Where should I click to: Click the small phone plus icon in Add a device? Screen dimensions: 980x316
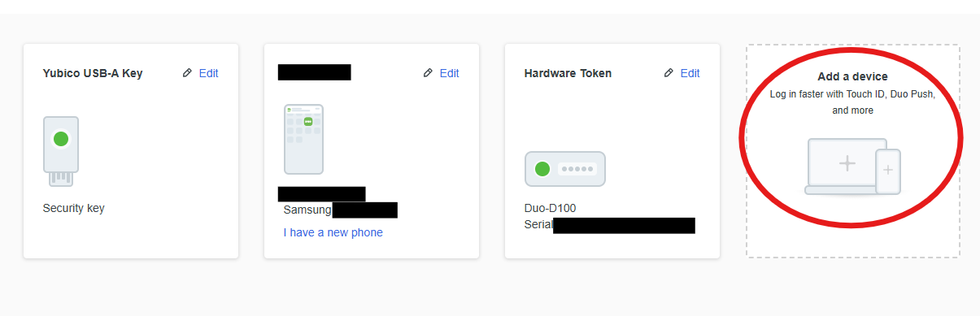click(888, 171)
